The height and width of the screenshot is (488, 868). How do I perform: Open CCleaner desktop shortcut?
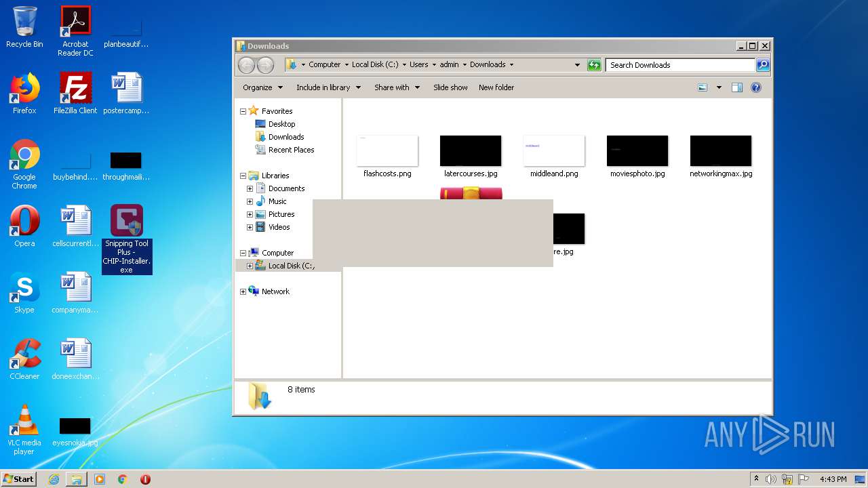(24, 359)
